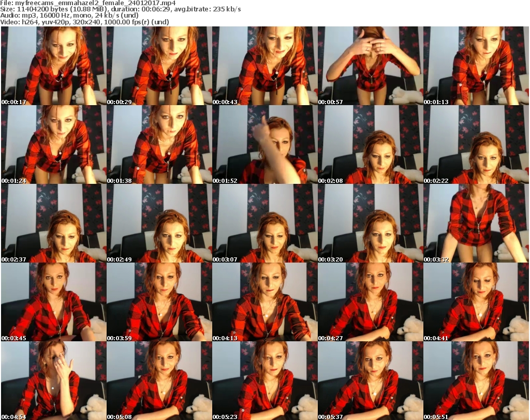Click the 'File:' name line in header
This screenshot has width=530, height=420.
pyautogui.click(x=88, y=3)
